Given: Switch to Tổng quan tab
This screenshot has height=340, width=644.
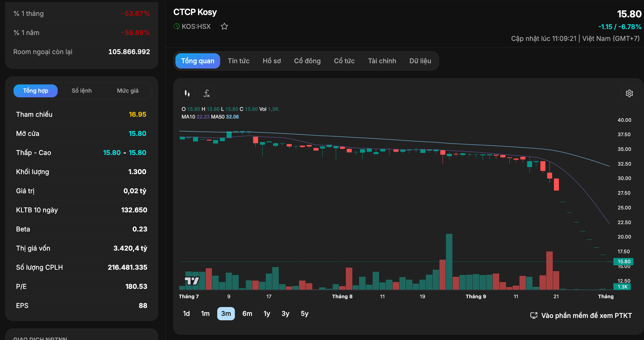Looking at the screenshot, I should coord(198,61).
